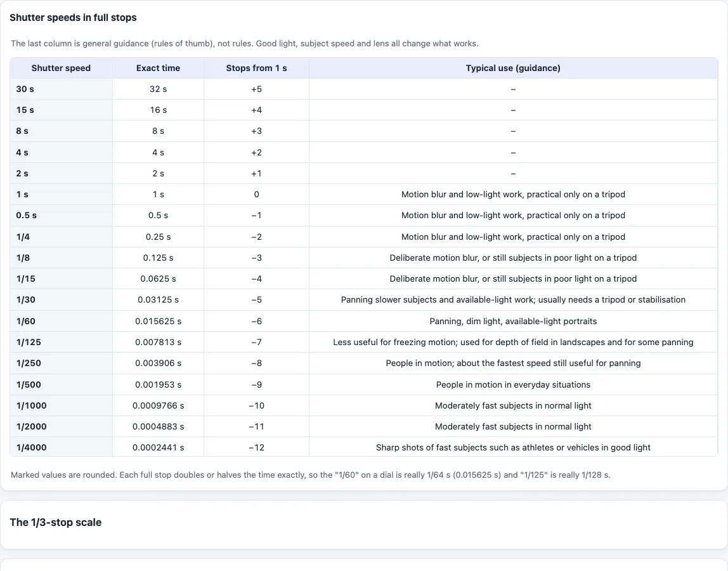
Task: Click the "1/2000" shutter speed cell
Action: click(x=61, y=426)
